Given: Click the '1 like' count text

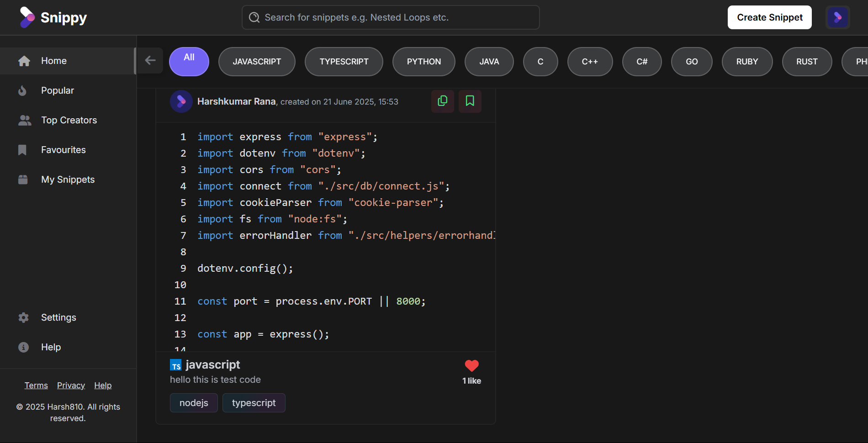Looking at the screenshot, I should [x=471, y=381].
